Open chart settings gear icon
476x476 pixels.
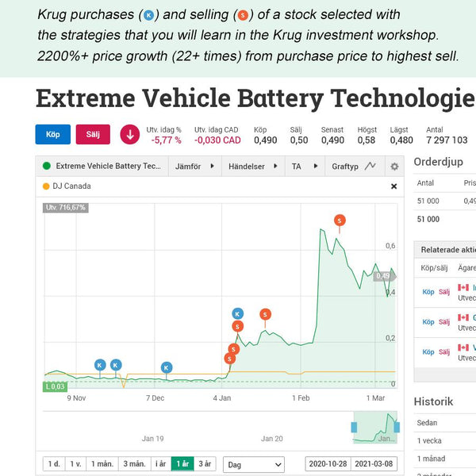[394, 167]
